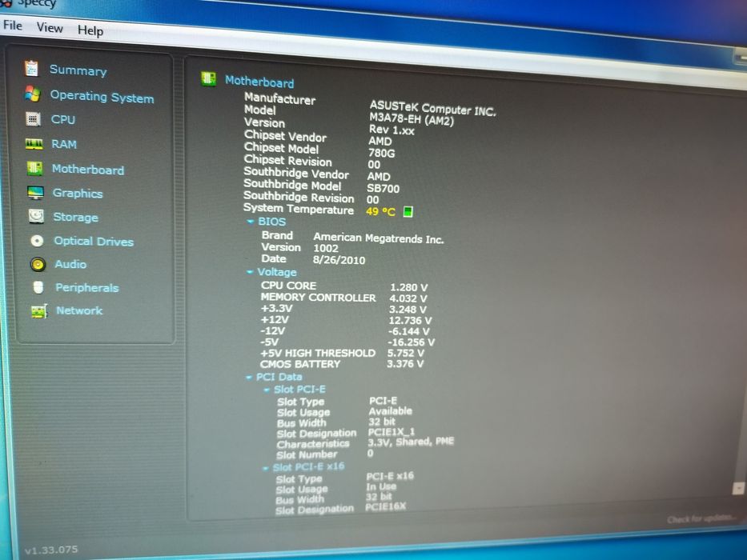
Task: Open the Network section
Action: pos(79,310)
